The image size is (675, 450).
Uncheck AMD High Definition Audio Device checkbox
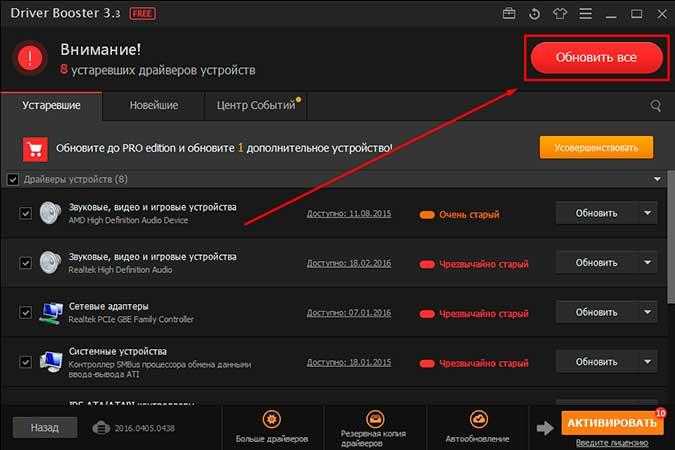pos(25,213)
